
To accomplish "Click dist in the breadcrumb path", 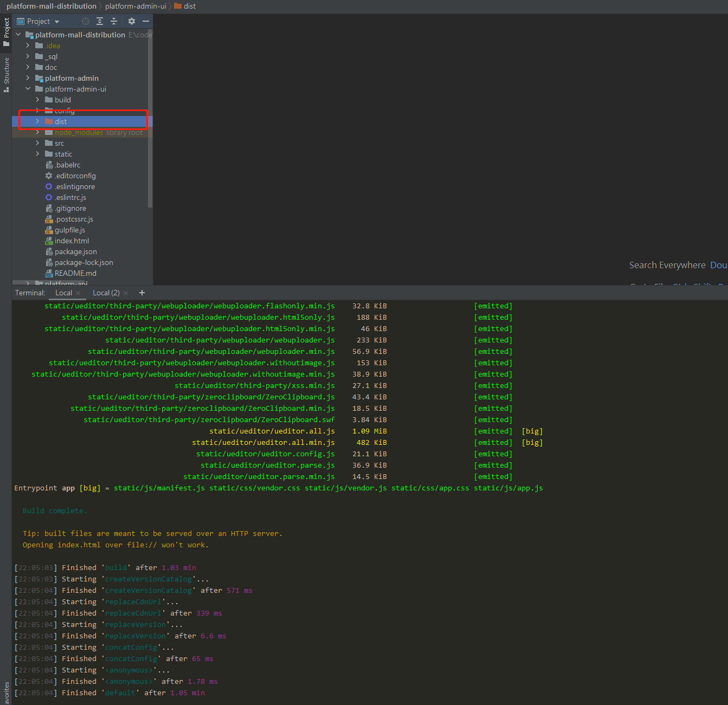I will (185, 6).
